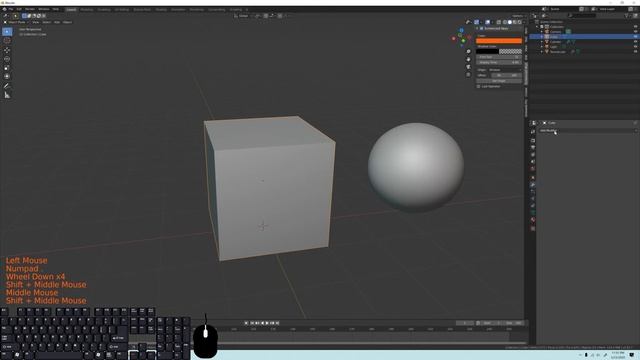Image resolution: width=640 pixels, height=360 pixels.
Task: Click the outliner search field
Action: click(582, 16)
